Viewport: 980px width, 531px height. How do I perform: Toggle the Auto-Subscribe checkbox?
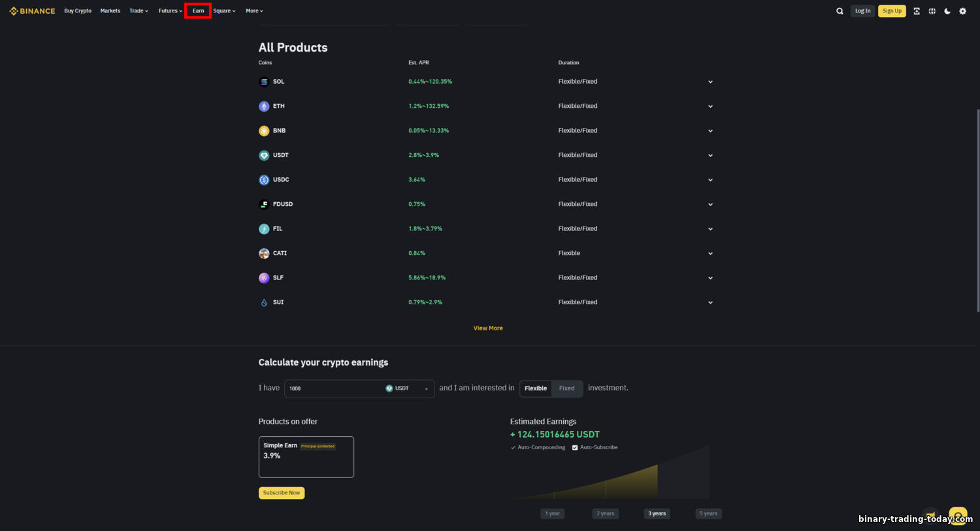click(x=575, y=447)
